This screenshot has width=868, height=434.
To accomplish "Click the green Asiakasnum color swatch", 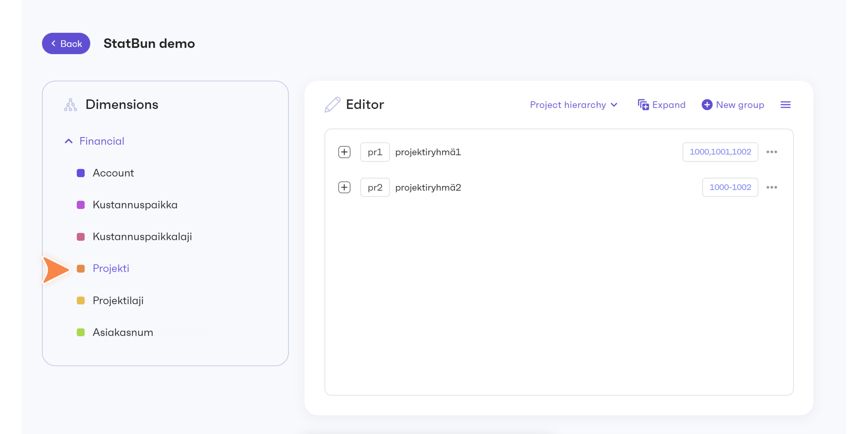I will (x=80, y=333).
